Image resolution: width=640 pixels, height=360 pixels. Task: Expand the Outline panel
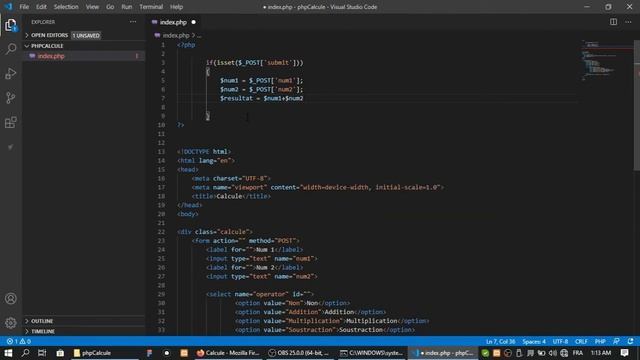[x=84, y=321]
